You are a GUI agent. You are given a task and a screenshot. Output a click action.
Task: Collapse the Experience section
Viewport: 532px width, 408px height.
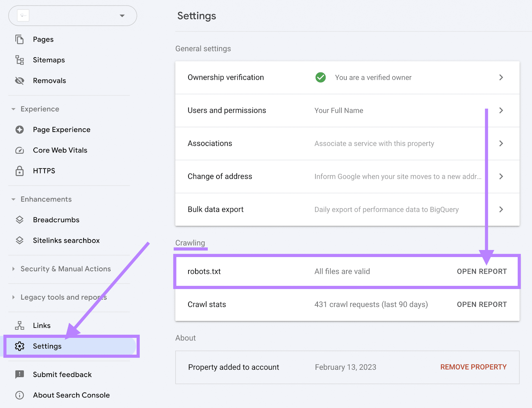[x=13, y=109]
